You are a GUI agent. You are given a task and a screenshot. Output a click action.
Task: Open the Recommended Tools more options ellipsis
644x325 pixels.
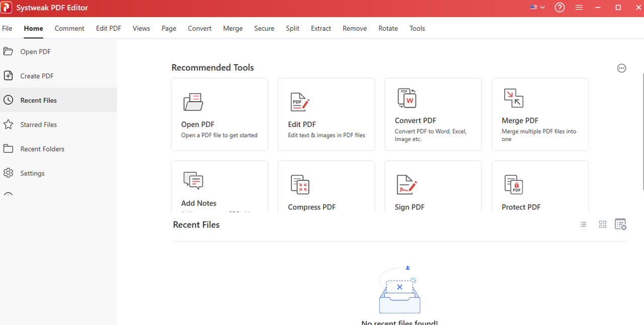click(622, 69)
